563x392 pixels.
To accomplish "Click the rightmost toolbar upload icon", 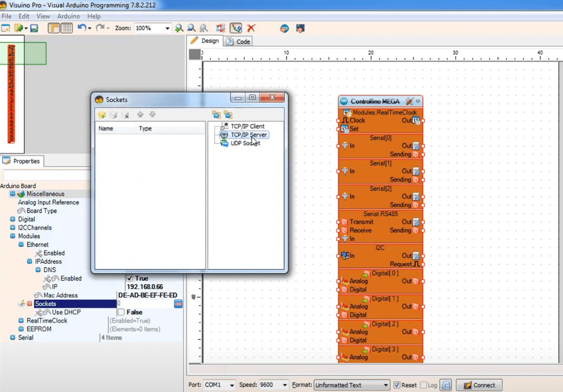I will 300,28.
